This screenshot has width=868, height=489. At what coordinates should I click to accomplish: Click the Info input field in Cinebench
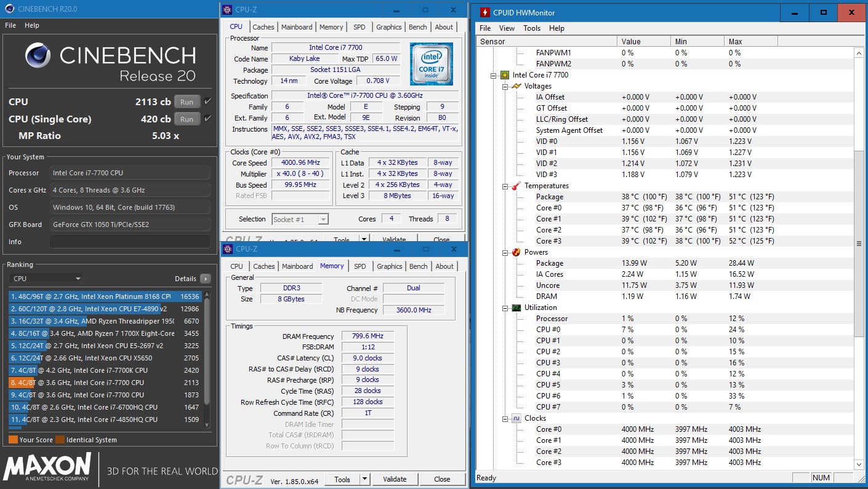(130, 242)
